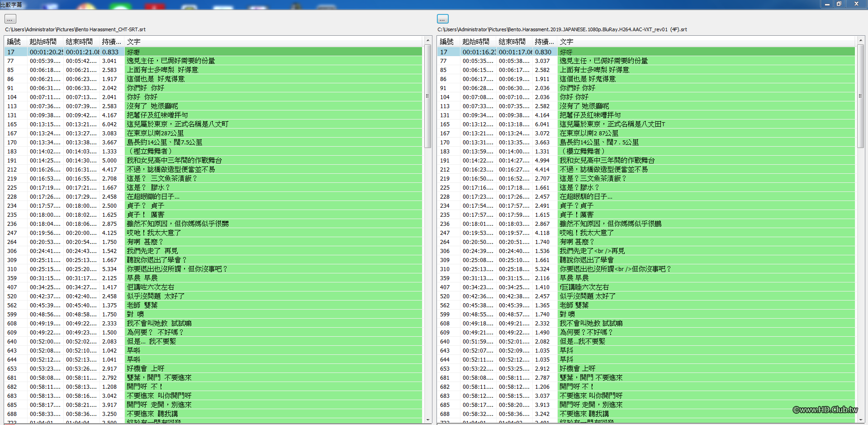Select left row 167 '在東京以南287公里'
Screen dimensions: 868x425
coord(213,133)
